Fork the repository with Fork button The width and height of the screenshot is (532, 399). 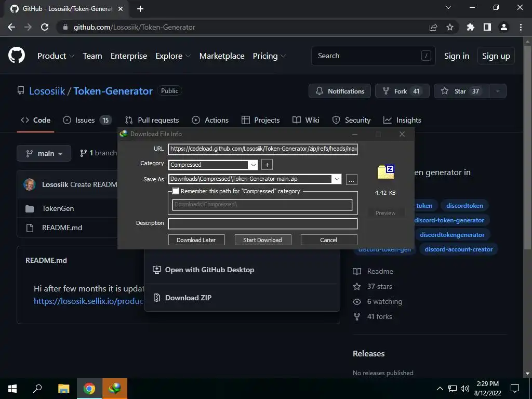click(402, 91)
